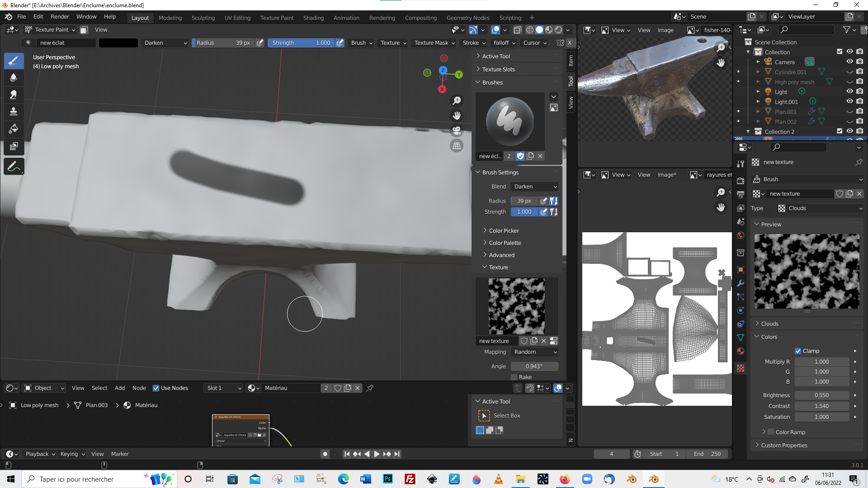Viewport: 868px width, 488px height.
Task: Select the Soften tool
Action: (14, 77)
